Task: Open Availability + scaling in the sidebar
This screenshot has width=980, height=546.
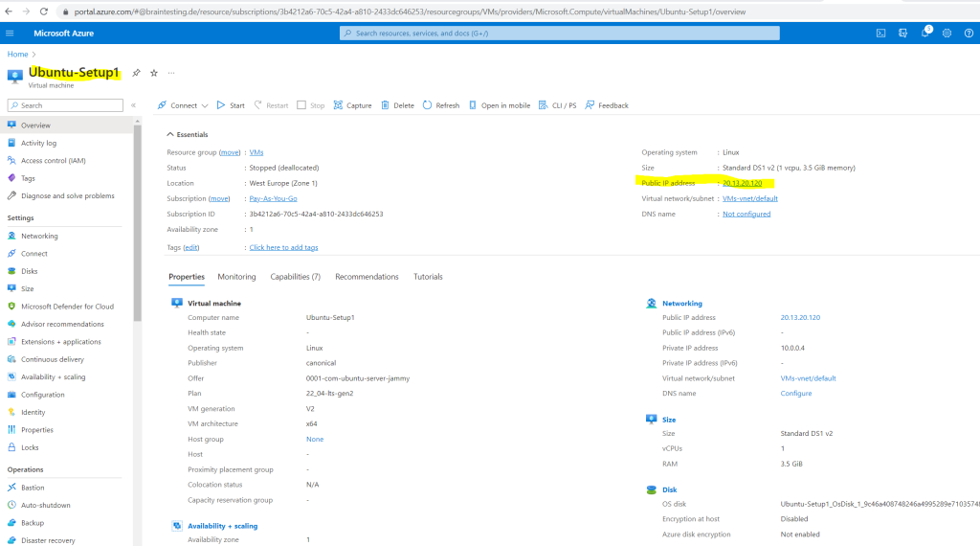Action: [54, 376]
